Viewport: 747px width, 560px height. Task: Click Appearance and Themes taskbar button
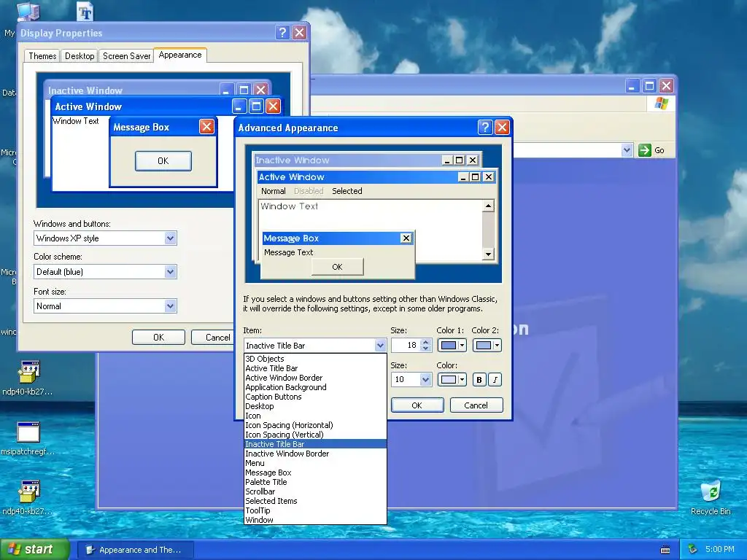(x=135, y=550)
